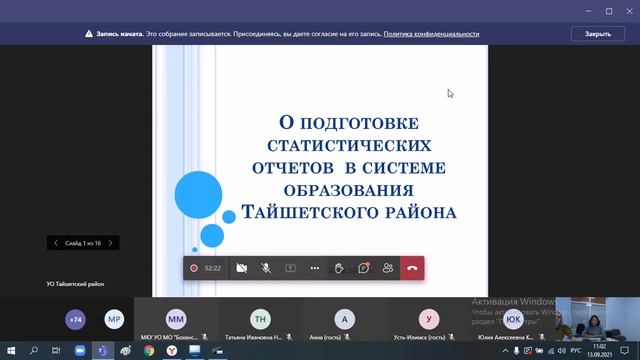Viewport: 640px width, 360px height.
Task: Open Google Chrome from the taskbar
Action: [x=149, y=351]
